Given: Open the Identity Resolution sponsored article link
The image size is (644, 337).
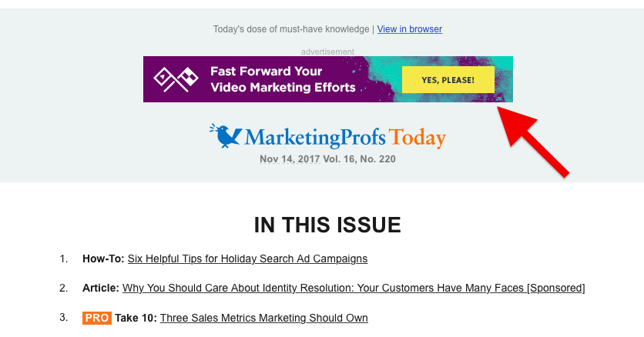Looking at the screenshot, I should point(354,289).
